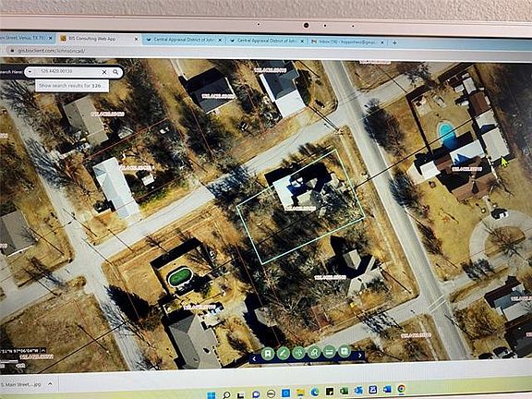Focus the parcel ID search field
Viewport: 532px width, 399px height.
click(x=67, y=72)
